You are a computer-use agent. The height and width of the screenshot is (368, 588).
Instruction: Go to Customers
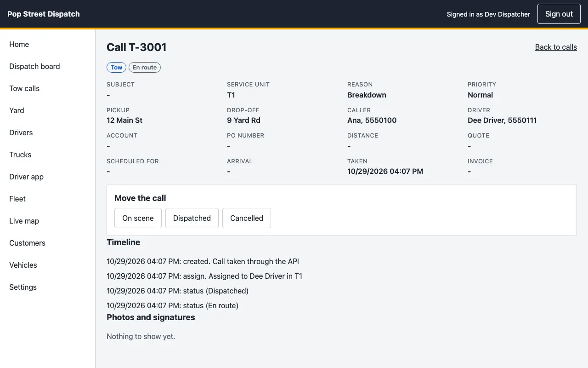(27, 243)
